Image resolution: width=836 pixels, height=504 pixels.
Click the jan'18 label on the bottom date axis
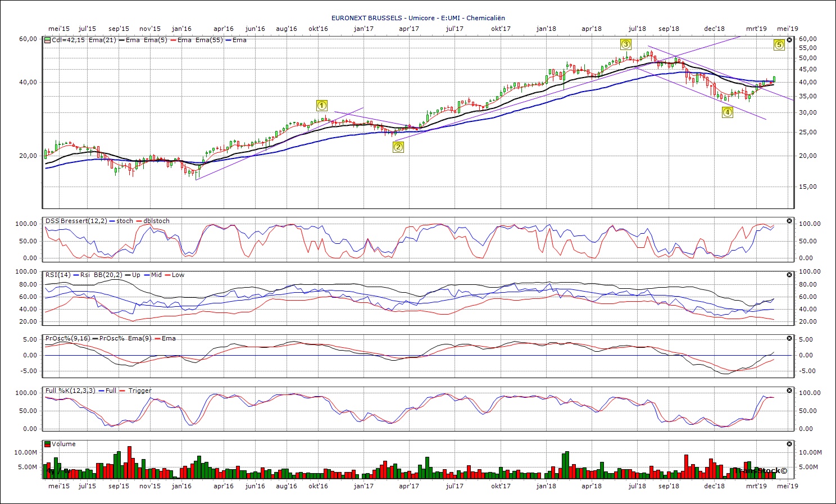pos(546,486)
